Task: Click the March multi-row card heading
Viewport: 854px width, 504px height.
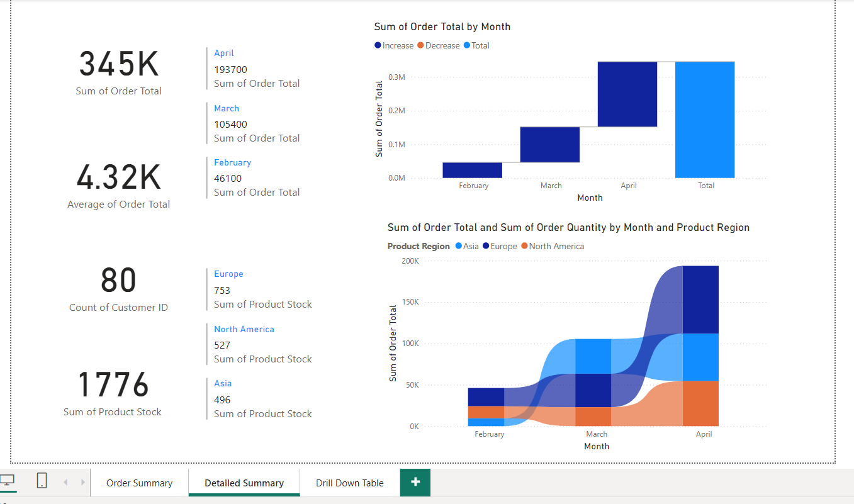Action: pos(227,108)
